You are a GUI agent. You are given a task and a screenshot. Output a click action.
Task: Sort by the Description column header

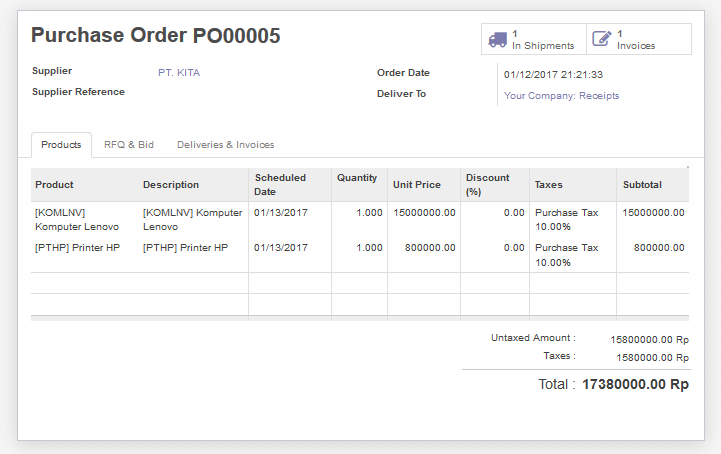170,185
